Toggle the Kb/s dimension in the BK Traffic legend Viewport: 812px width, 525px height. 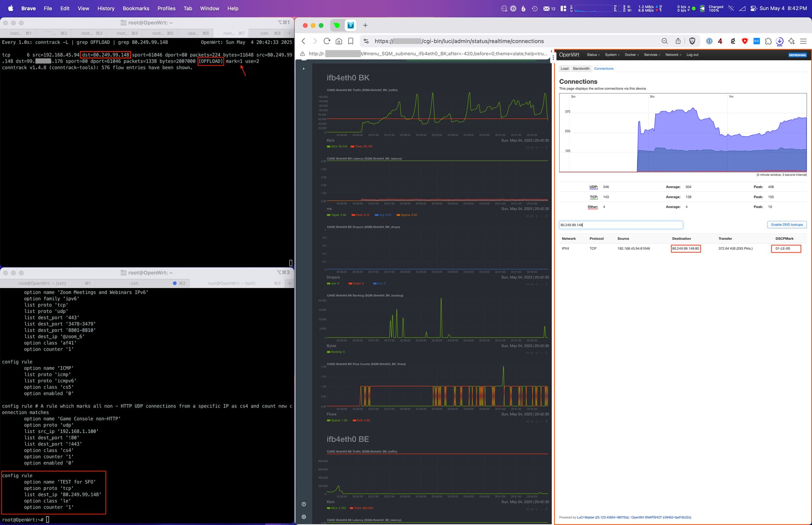point(337,146)
